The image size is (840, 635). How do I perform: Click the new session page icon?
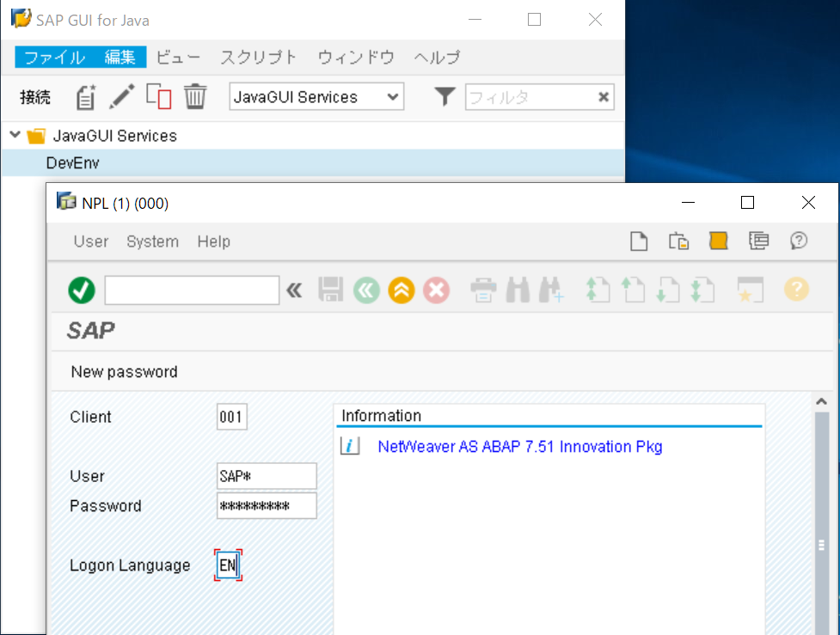pyautogui.click(x=639, y=241)
